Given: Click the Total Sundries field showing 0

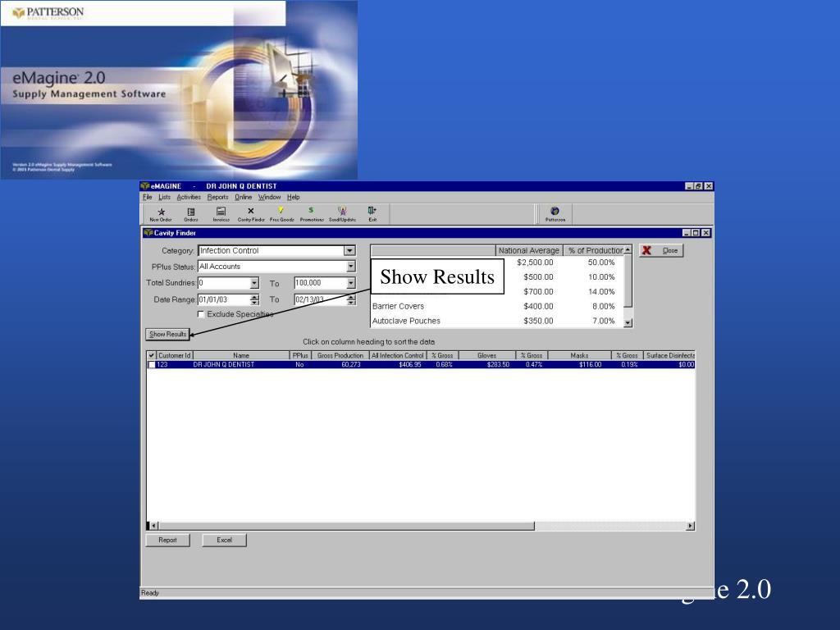Looking at the screenshot, I should click(x=224, y=283).
